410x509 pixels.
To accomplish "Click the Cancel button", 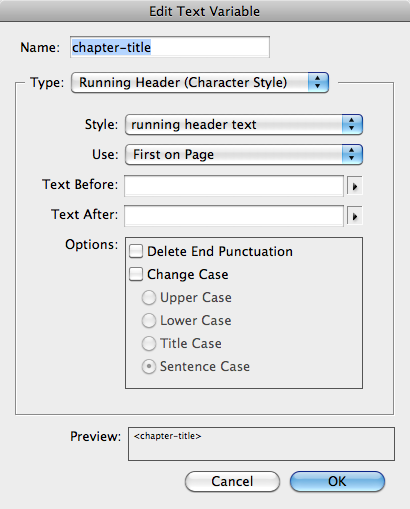I will [x=232, y=481].
